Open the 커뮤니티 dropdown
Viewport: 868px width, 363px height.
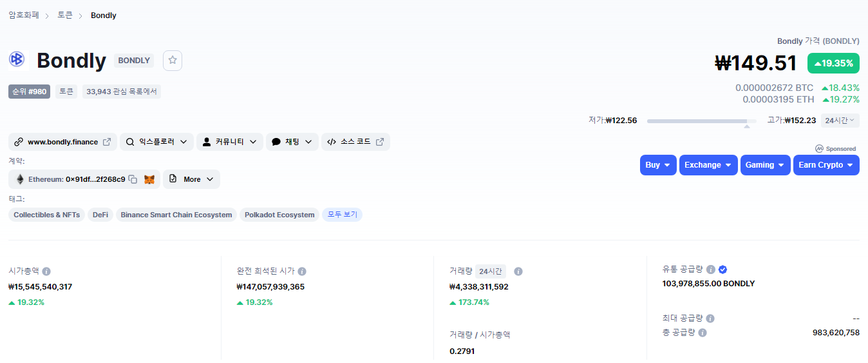pos(229,142)
